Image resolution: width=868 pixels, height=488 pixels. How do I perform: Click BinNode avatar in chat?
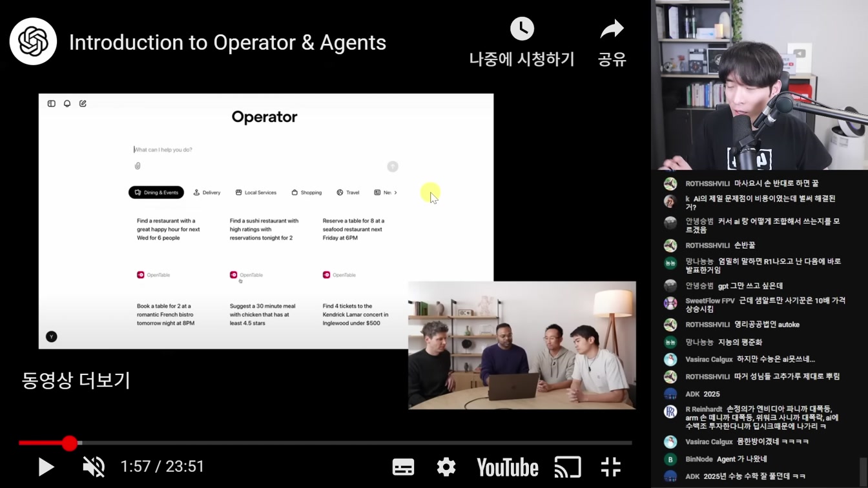coord(670,460)
